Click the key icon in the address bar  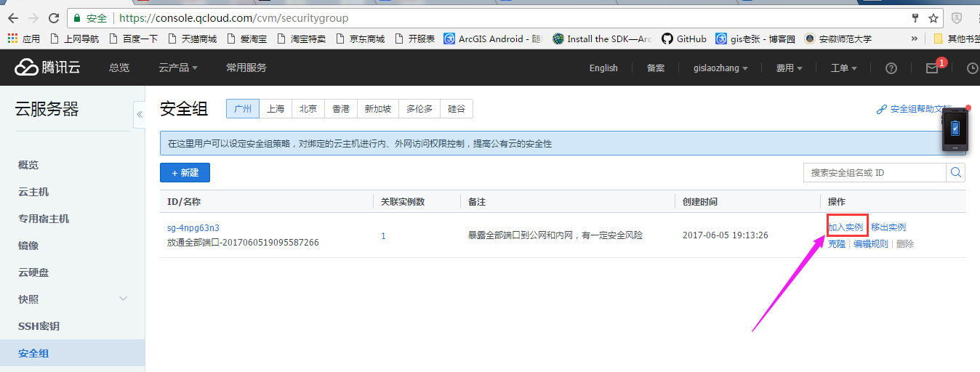tap(915, 18)
